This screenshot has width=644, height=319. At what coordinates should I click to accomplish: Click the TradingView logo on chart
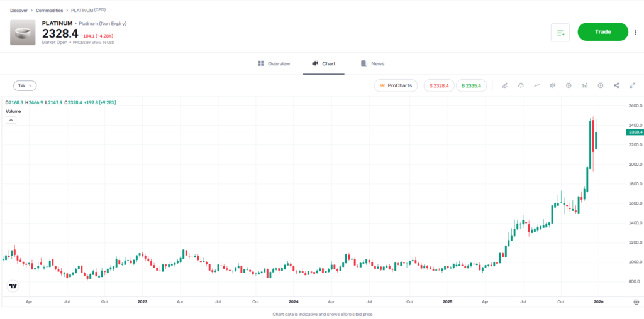(13, 286)
